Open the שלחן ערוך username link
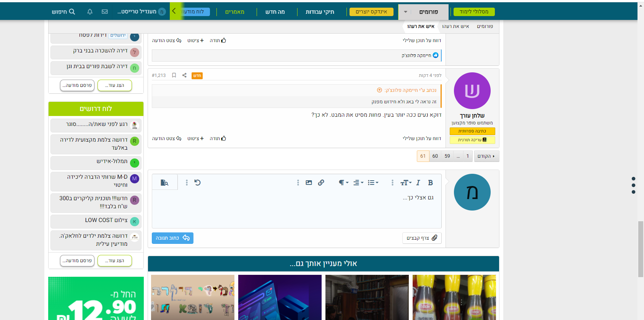The image size is (644, 320). [x=472, y=116]
